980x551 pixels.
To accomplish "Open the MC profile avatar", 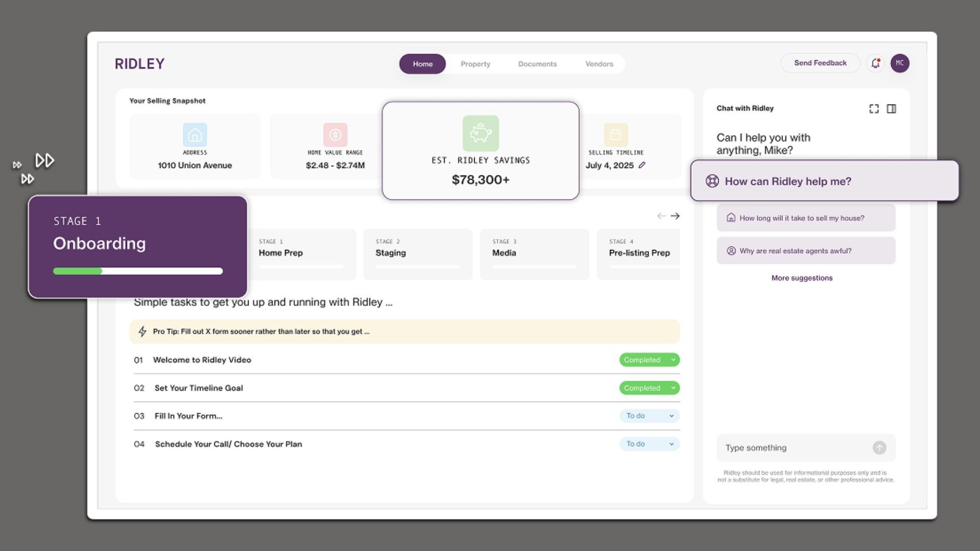I will click(900, 63).
